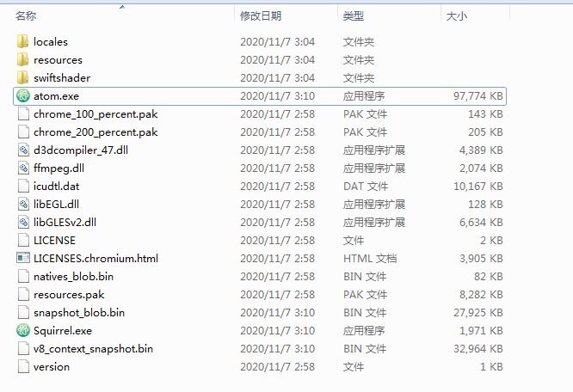Select chrome_100_percent.pak file name
Image resolution: width=573 pixels, height=392 pixels.
click(x=95, y=113)
